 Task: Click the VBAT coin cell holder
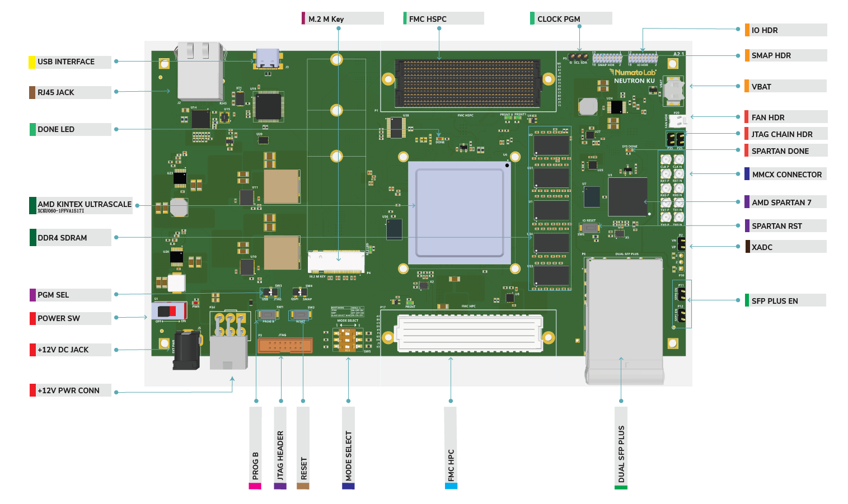[x=673, y=91]
